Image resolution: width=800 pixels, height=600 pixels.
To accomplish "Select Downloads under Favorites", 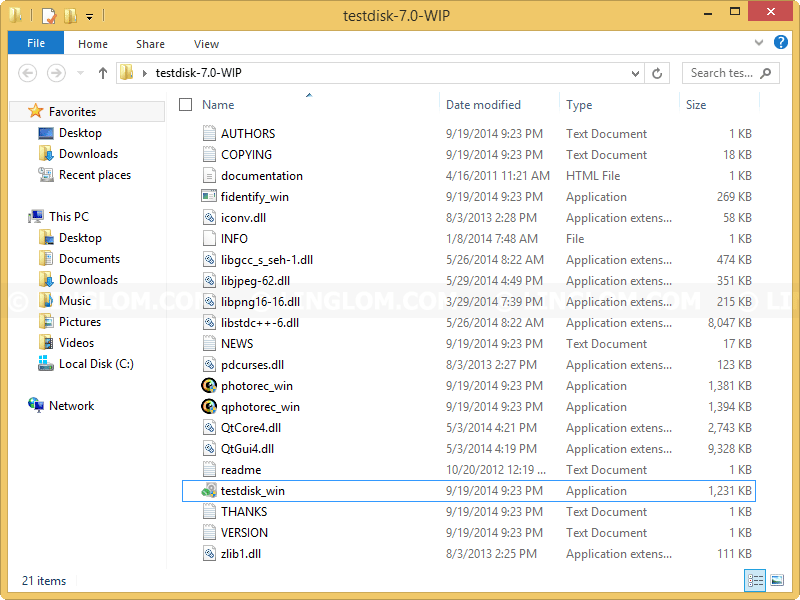I will (88, 154).
